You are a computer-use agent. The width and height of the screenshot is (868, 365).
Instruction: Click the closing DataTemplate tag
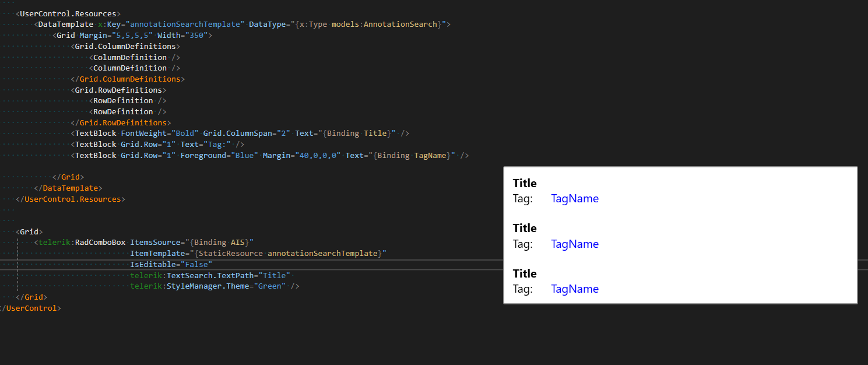[x=68, y=188]
